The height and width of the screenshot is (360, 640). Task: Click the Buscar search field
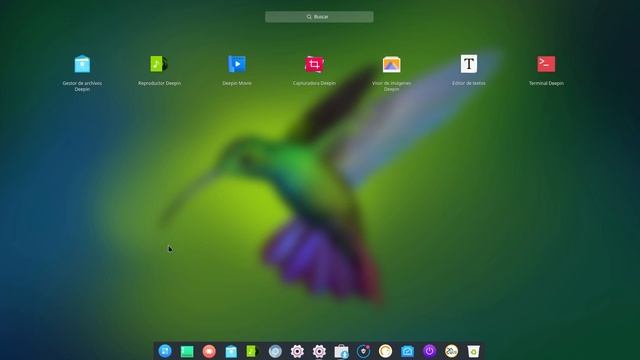point(319,17)
